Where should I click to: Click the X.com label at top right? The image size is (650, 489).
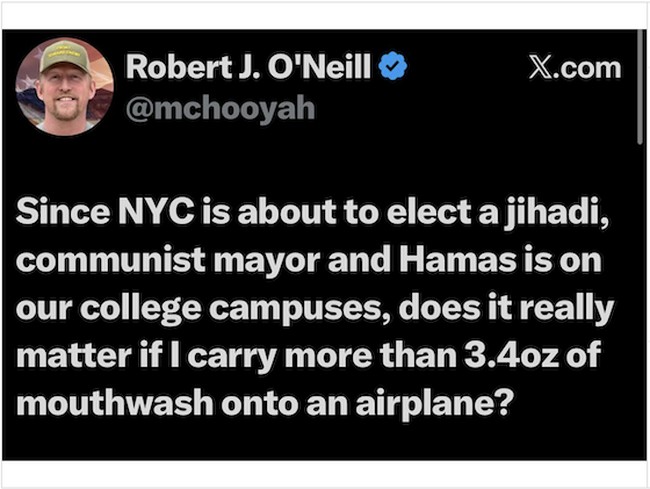click(574, 68)
